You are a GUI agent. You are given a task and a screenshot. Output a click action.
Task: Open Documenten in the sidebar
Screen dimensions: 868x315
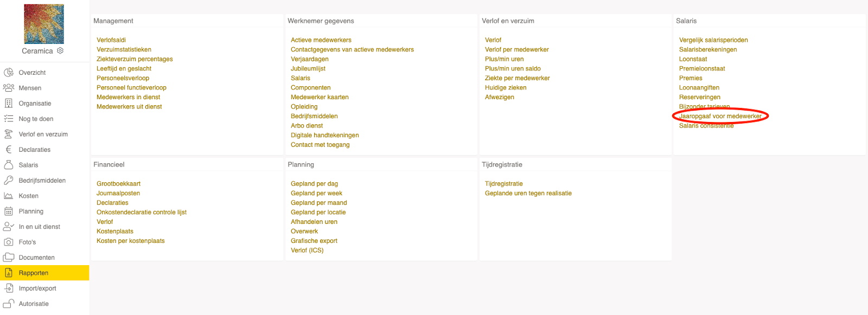click(x=36, y=258)
